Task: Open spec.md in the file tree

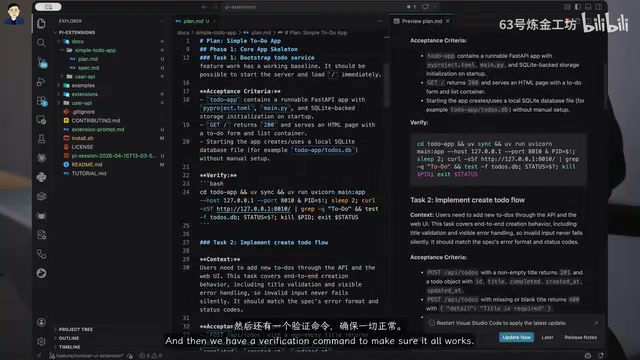Action: [89, 68]
